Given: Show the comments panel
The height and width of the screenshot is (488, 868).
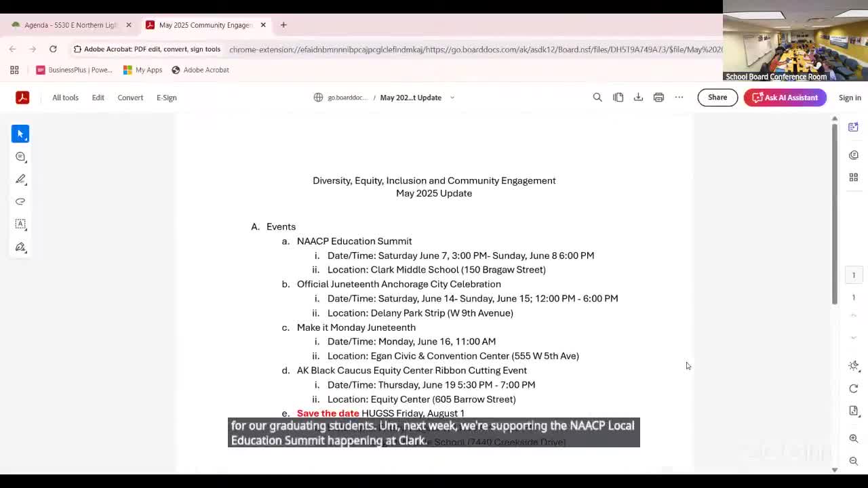Looking at the screenshot, I should (853, 155).
